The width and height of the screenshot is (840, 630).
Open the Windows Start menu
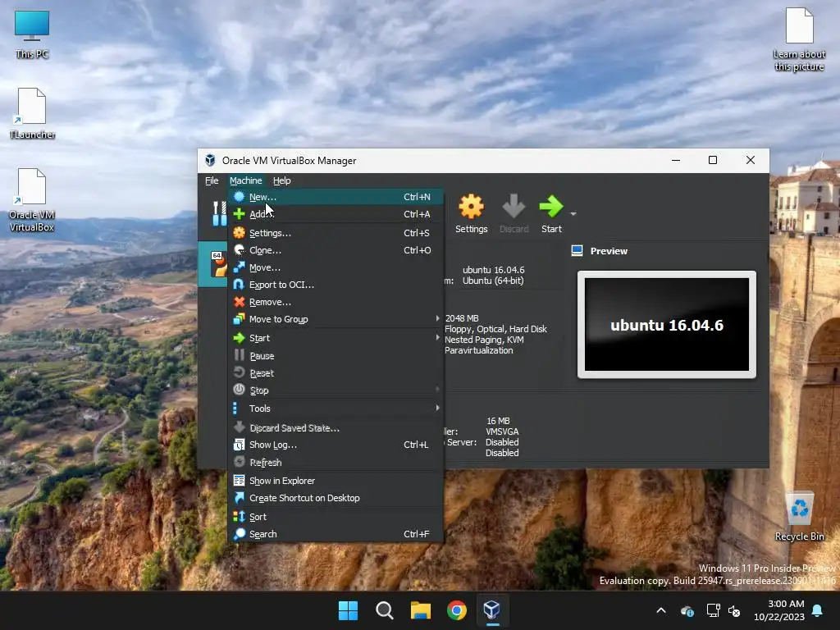point(348,610)
